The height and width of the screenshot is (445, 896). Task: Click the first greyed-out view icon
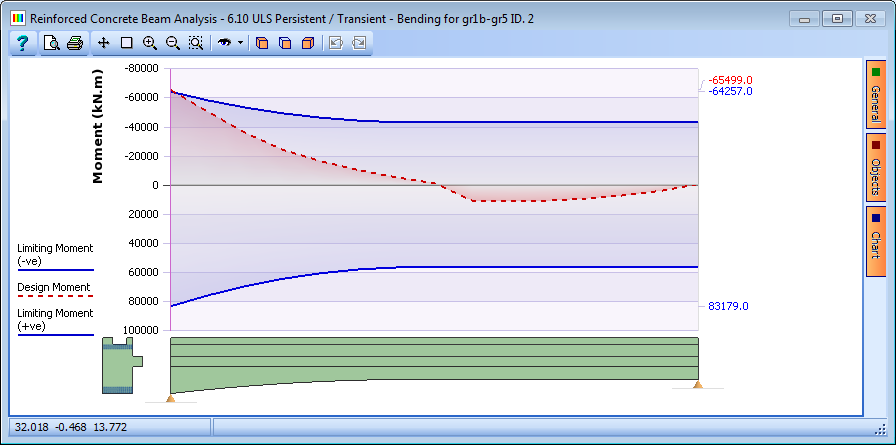(x=335, y=43)
